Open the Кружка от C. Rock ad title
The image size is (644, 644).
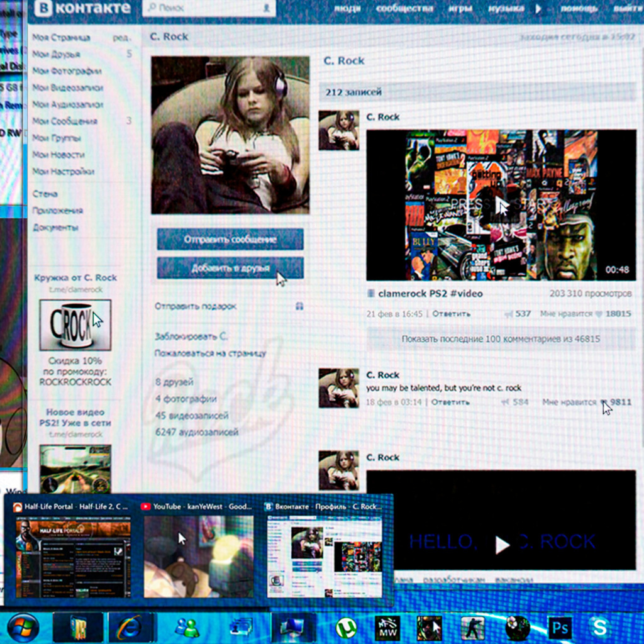point(75,277)
